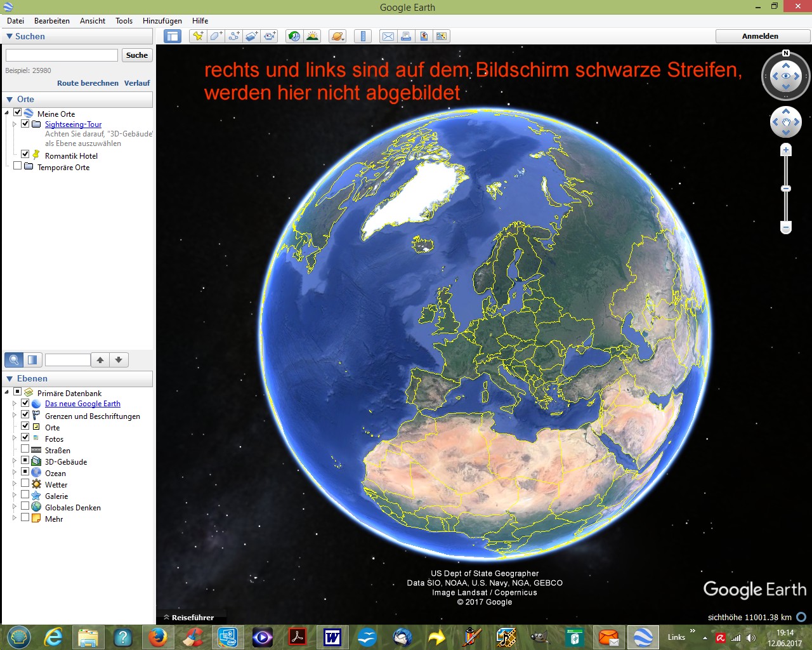Screen dimensions: 812x650
Task: Open the Hinzufügen menu
Action: point(162,21)
